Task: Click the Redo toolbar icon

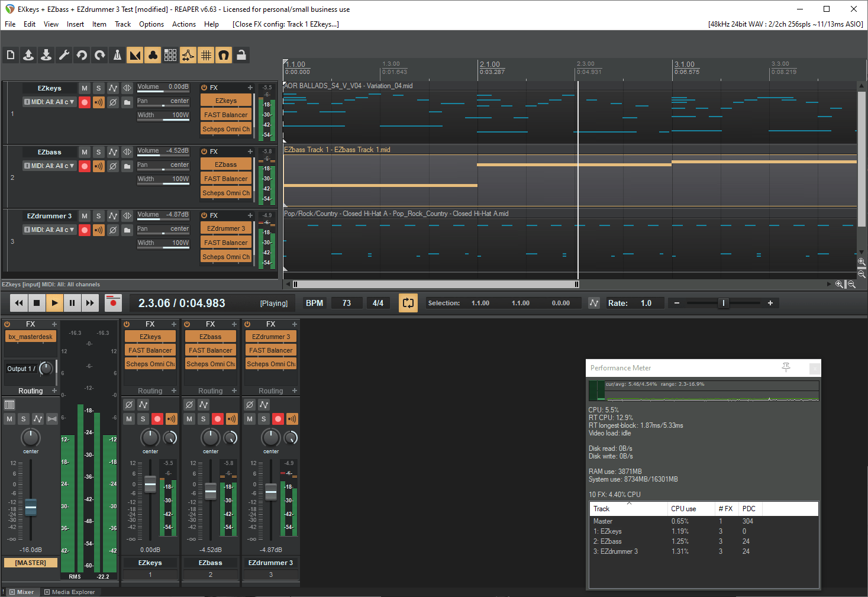Action: pyautogui.click(x=99, y=55)
